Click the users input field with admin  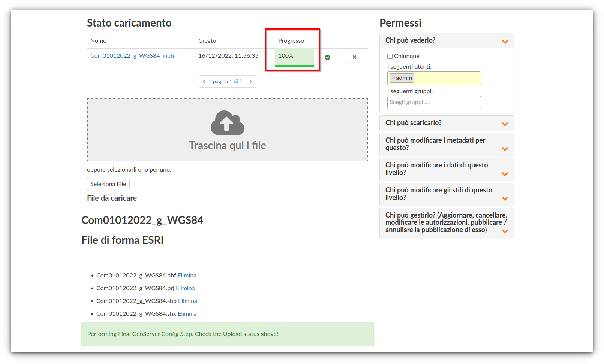coord(434,78)
